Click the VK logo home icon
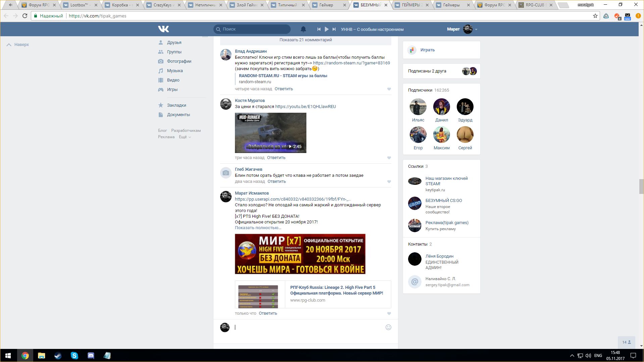The image size is (644, 362). point(163,29)
